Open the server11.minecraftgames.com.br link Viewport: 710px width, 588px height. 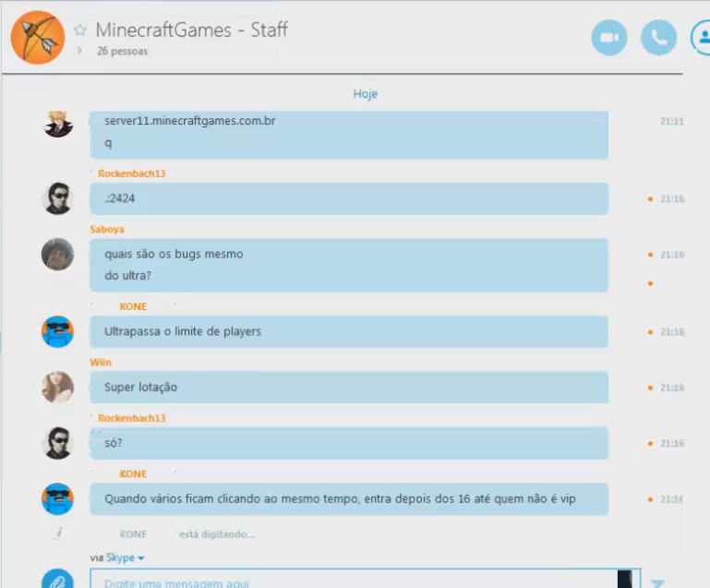[x=190, y=121]
